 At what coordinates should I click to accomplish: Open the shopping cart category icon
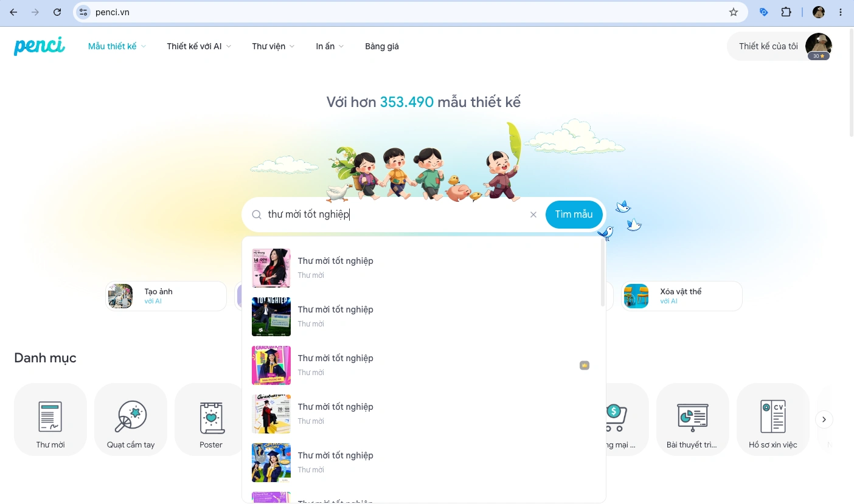click(627, 419)
